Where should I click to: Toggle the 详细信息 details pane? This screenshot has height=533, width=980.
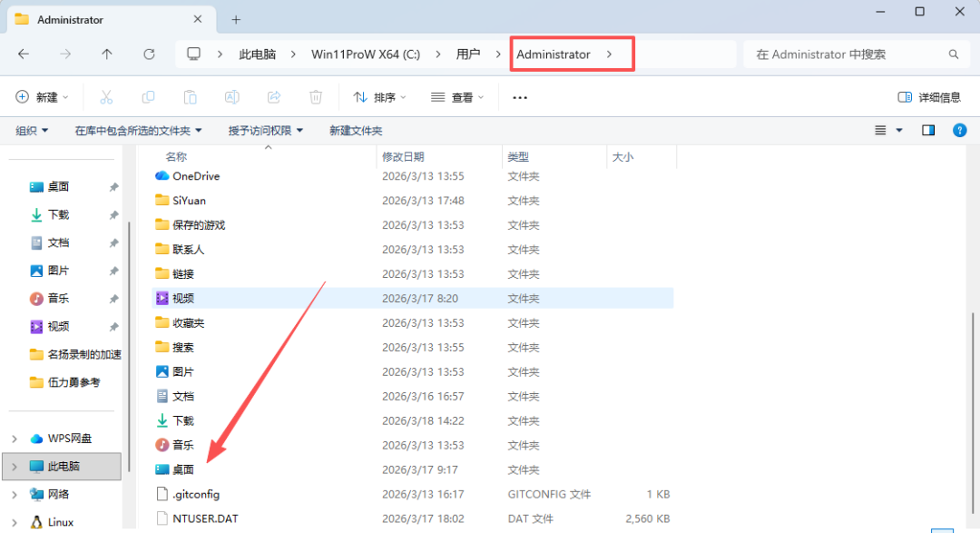click(929, 97)
